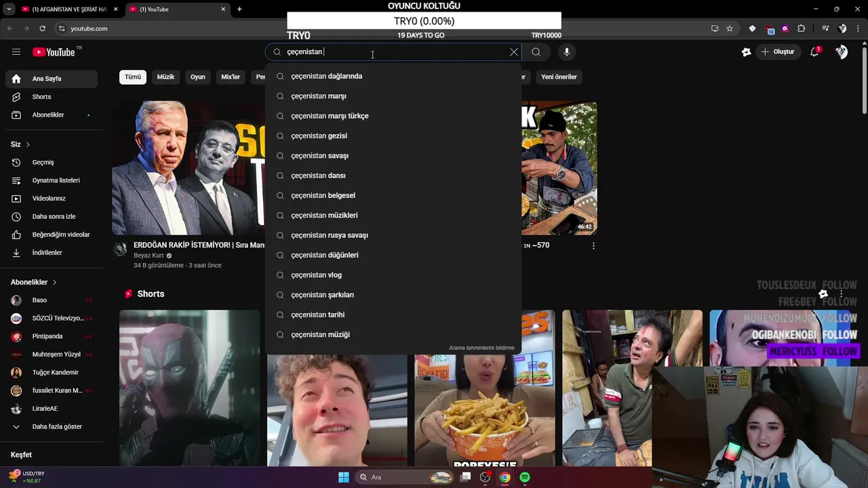Image resolution: width=868 pixels, height=488 pixels.
Task: Clear the search box with X
Action: [514, 52]
